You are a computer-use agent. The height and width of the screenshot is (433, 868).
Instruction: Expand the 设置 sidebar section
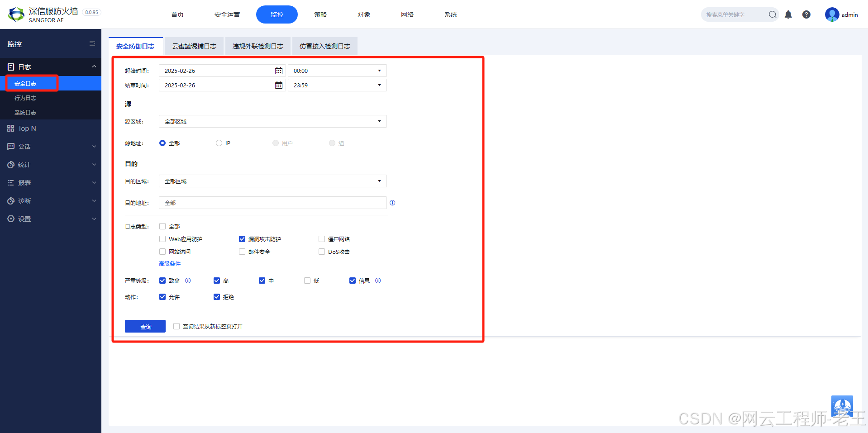[94, 219]
